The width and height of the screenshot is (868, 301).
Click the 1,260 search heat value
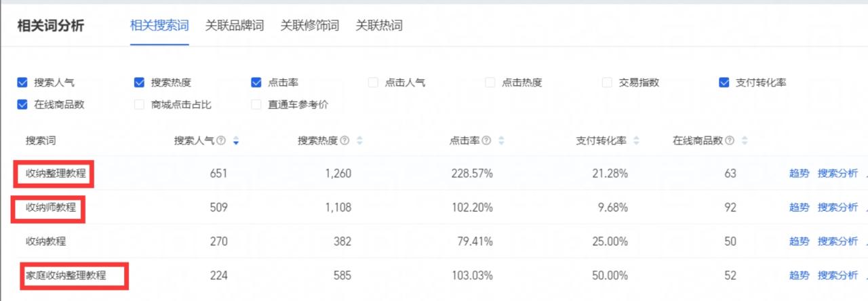[338, 174]
